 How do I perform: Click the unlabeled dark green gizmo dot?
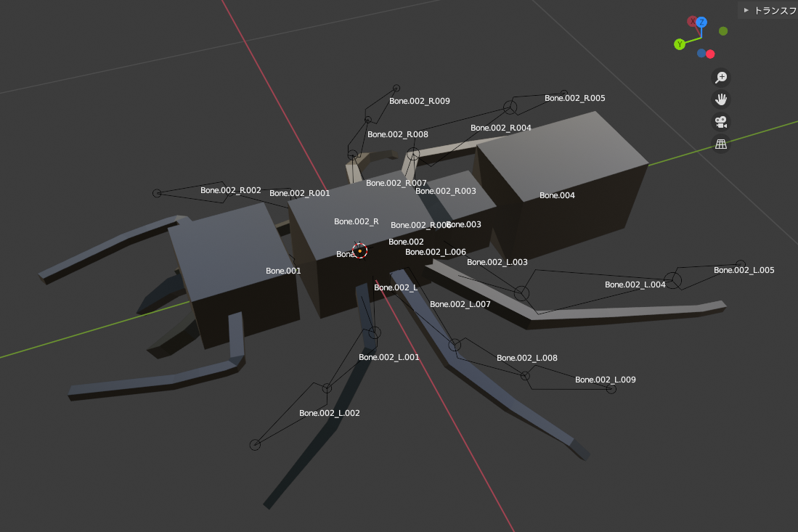(723, 31)
